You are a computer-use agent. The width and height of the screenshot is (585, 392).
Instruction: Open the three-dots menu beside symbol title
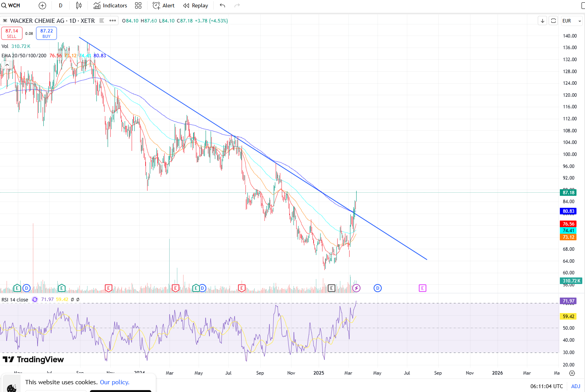click(x=113, y=21)
